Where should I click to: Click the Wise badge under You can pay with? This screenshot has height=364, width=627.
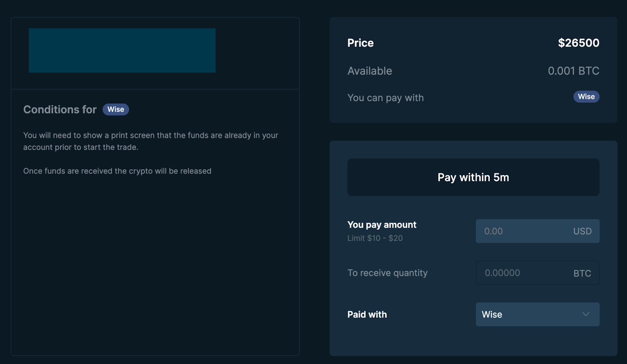click(x=586, y=97)
